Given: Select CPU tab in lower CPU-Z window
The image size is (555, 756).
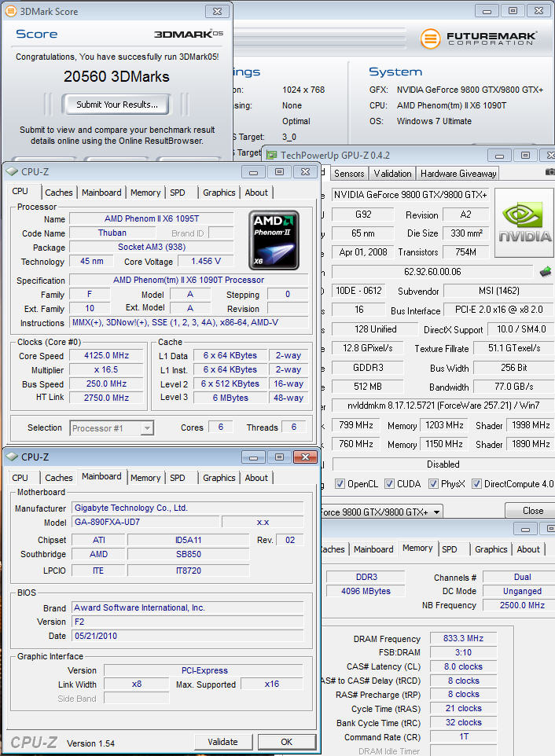Looking at the screenshot, I should point(20,478).
